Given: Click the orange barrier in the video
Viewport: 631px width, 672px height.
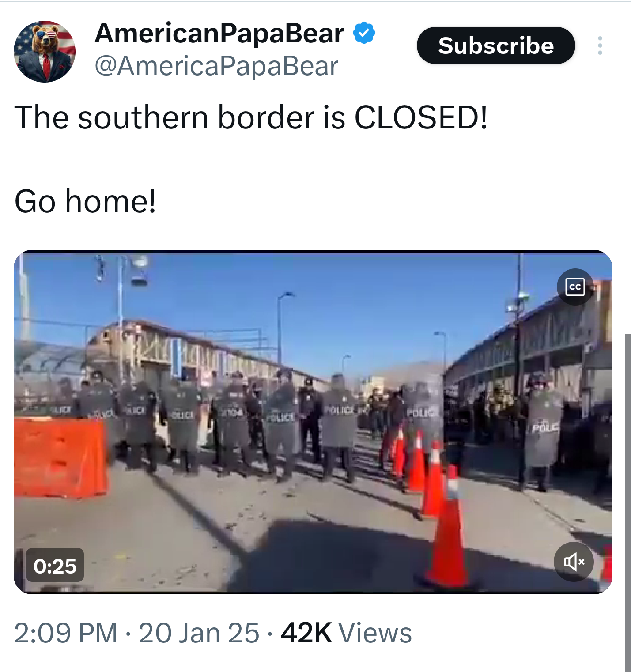Looking at the screenshot, I should point(60,458).
